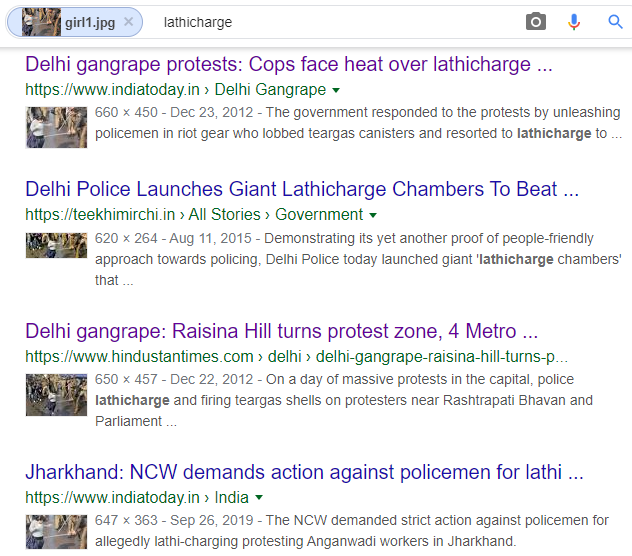Expand dropdown arrow next to India breadcrumb
Viewport: 632px width, 556px height.
click(259, 498)
